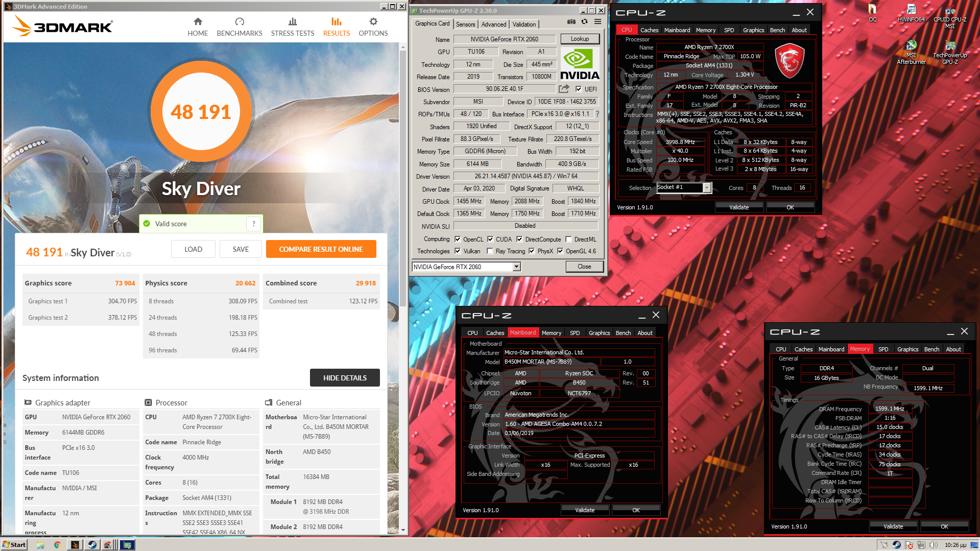
Task: Toggle the OpenGL 4.6 checkbox
Action: (560, 251)
